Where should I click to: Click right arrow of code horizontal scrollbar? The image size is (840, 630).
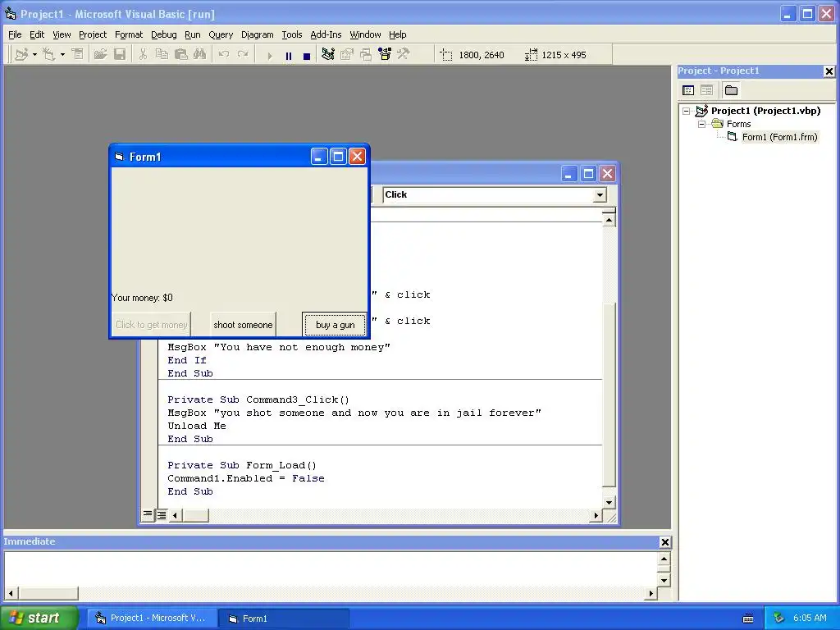click(x=596, y=515)
